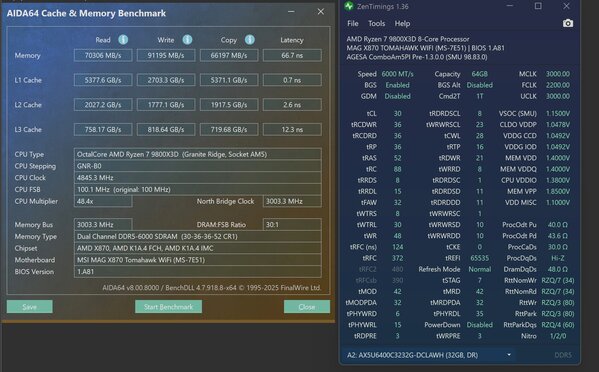599x372 pixels.
Task: Click the tRAS value 52
Action: [x=397, y=158]
